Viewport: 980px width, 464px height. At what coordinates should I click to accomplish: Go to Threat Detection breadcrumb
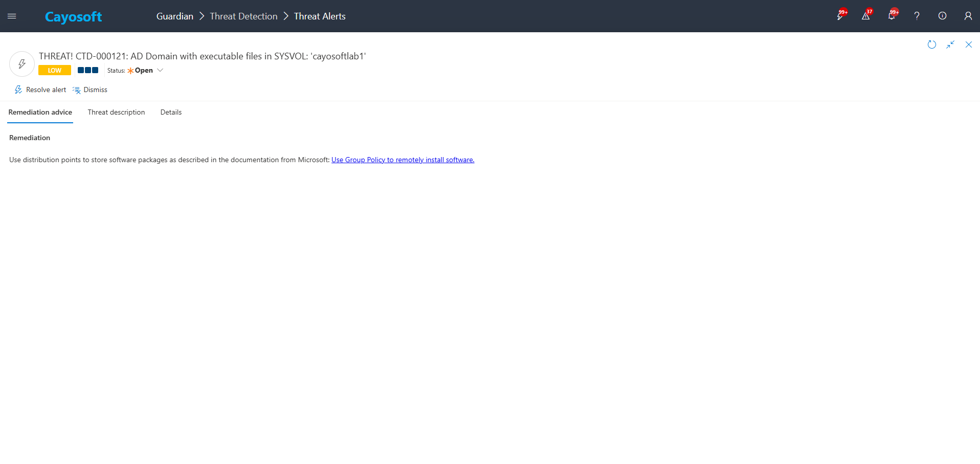tap(243, 16)
